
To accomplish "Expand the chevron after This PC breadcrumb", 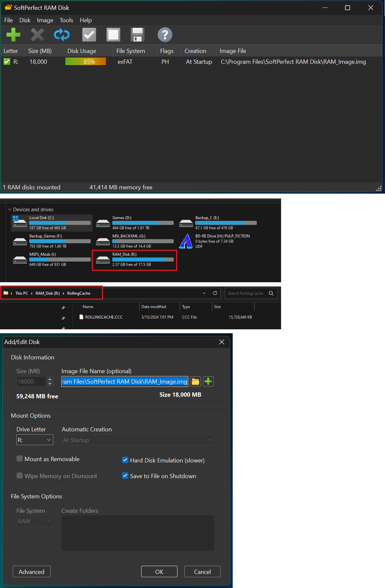I will tap(32, 293).
